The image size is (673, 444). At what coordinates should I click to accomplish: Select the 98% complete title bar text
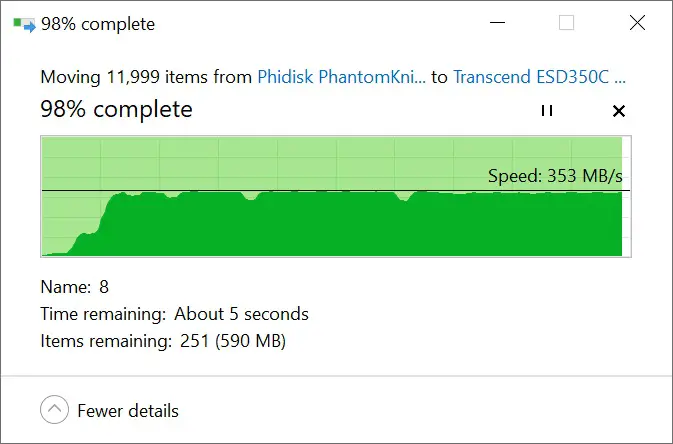[x=98, y=24]
